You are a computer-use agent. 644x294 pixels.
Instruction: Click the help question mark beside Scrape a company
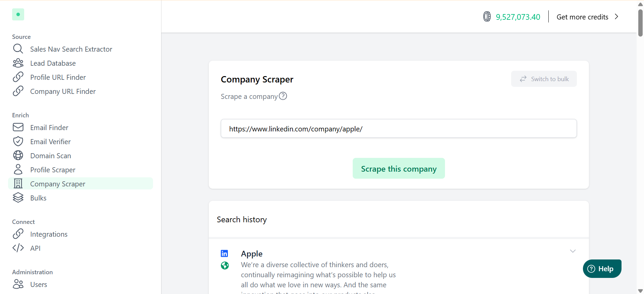tap(283, 96)
